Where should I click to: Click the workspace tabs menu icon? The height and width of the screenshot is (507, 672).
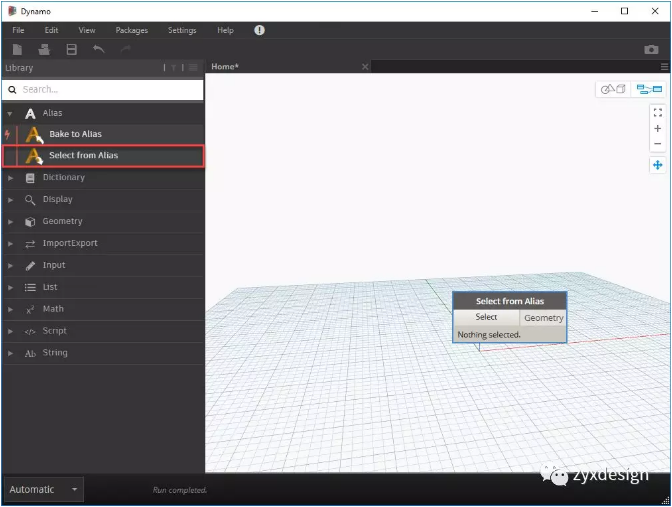tap(664, 67)
